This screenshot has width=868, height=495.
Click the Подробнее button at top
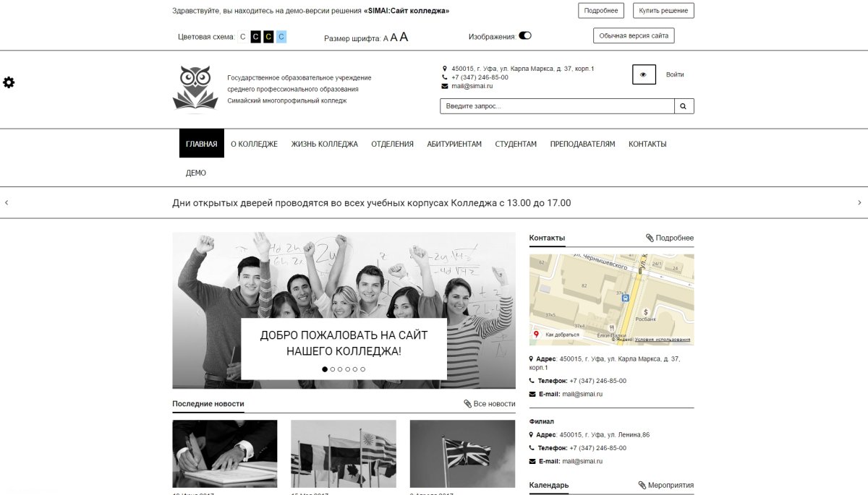pyautogui.click(x=600, y=10)
